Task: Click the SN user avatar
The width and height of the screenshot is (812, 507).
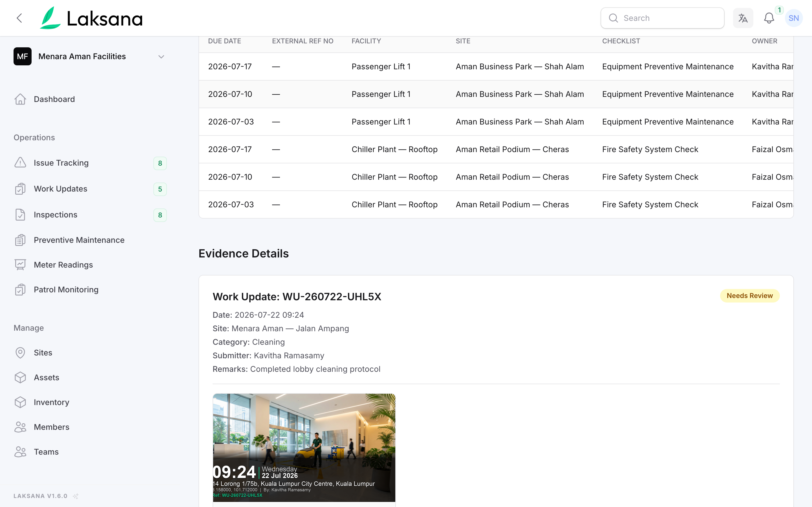Action: click(794, 18)
